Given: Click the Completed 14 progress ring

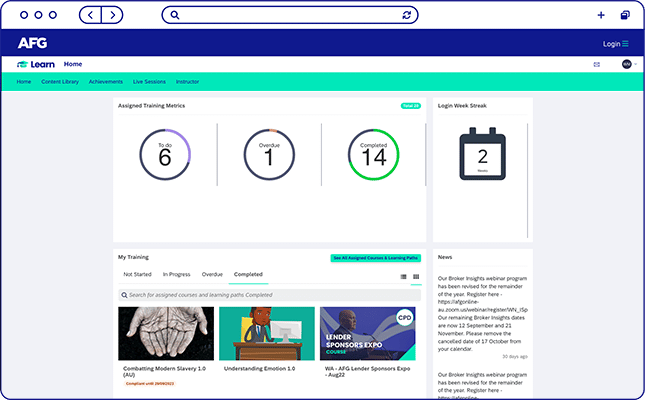Looking at the screenshot, I should 373,154.
